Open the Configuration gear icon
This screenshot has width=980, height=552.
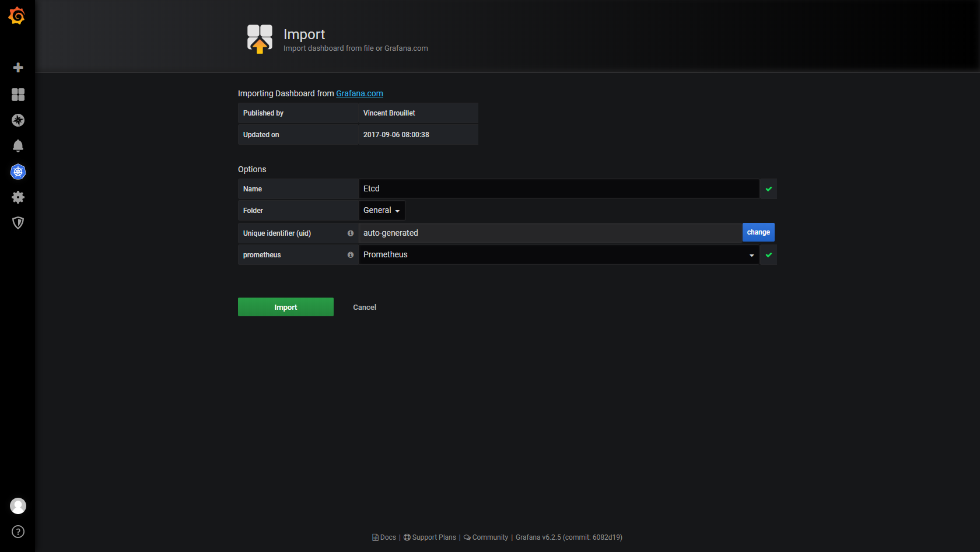pos(18,197)
